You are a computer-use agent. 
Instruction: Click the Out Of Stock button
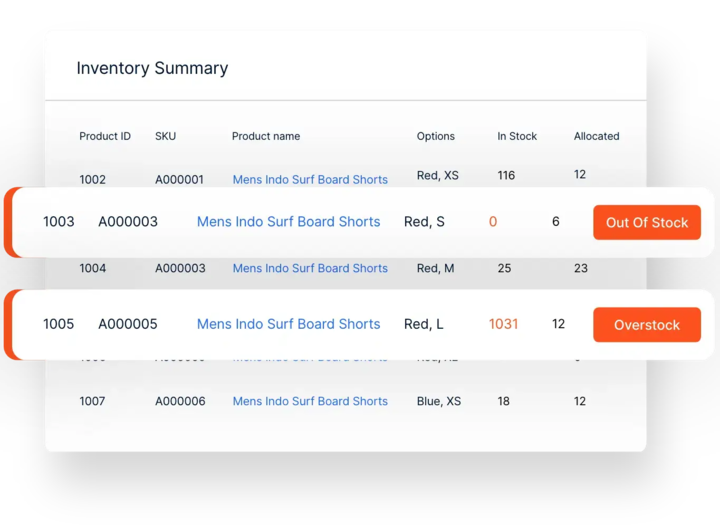click(x=646, y=222)
